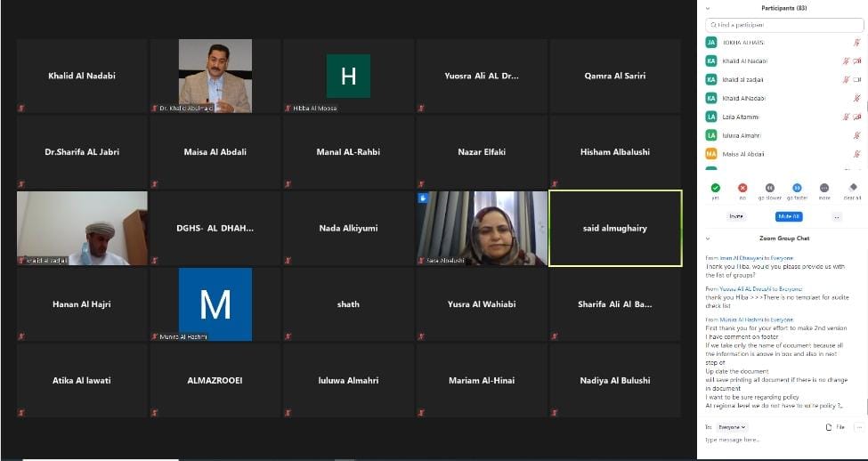Screen dimensions: 868x461
Task: Toggle mute icon for Laila Altamimi
Action: (x=847, y=117)
